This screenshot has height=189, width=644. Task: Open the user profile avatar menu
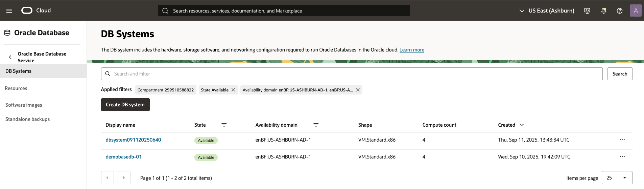[636, 10]
